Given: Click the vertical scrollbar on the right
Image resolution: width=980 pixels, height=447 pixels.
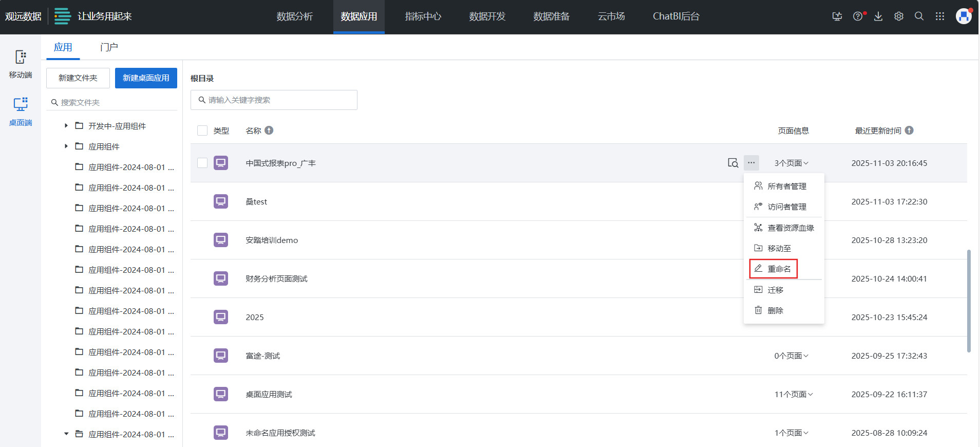Looking at the screenshot, I should [x=969, y=301].
